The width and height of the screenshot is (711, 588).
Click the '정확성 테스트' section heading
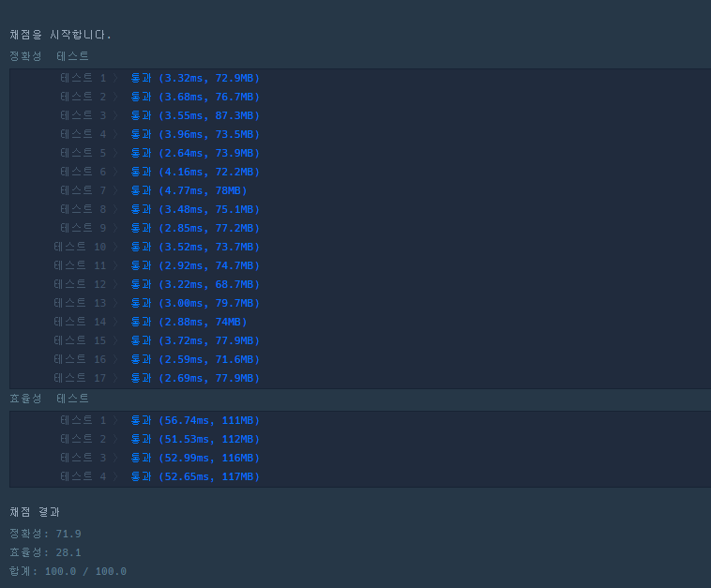tap(49, 56)
